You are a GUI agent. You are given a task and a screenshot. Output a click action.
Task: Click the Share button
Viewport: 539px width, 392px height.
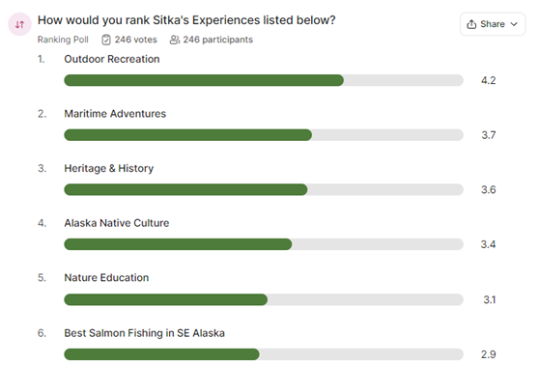pos(493,24)
